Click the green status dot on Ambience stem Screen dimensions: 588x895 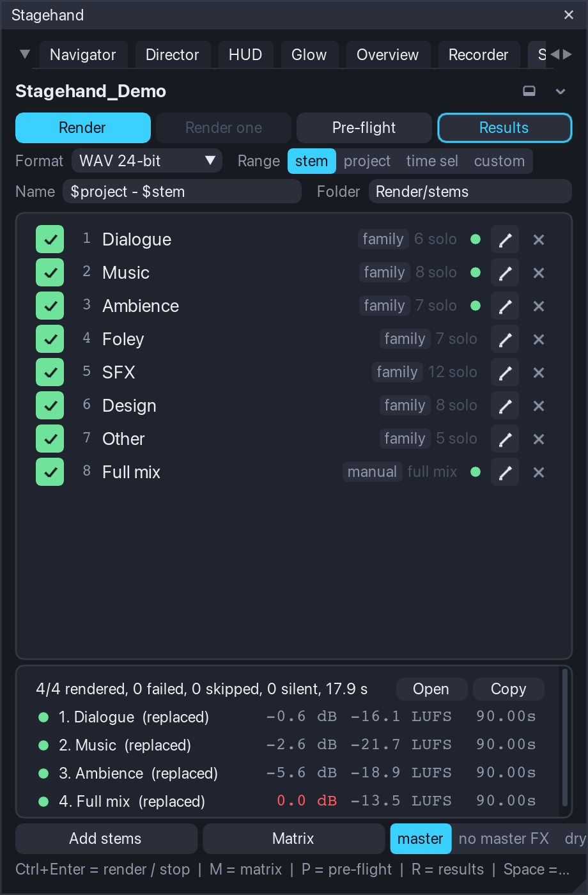476,306
